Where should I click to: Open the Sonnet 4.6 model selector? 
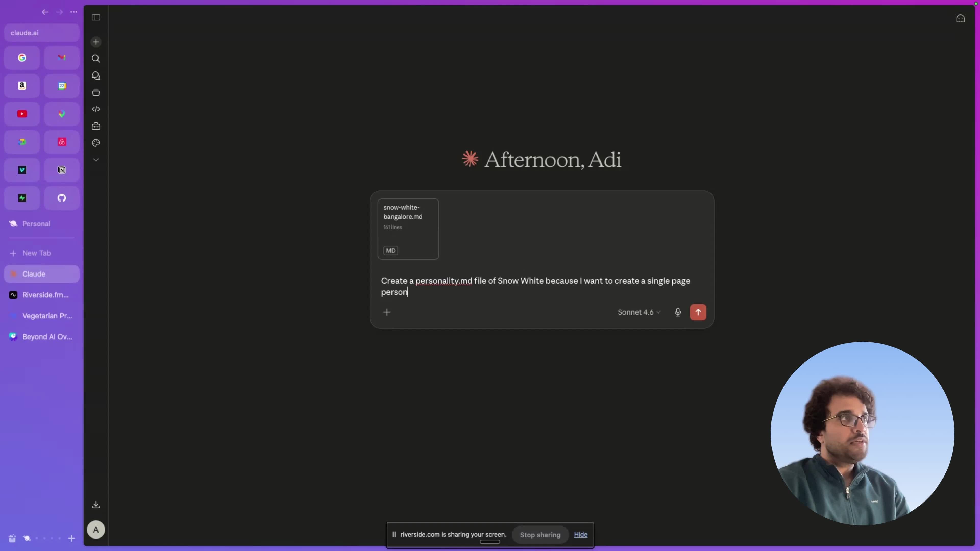coord(639,312)
